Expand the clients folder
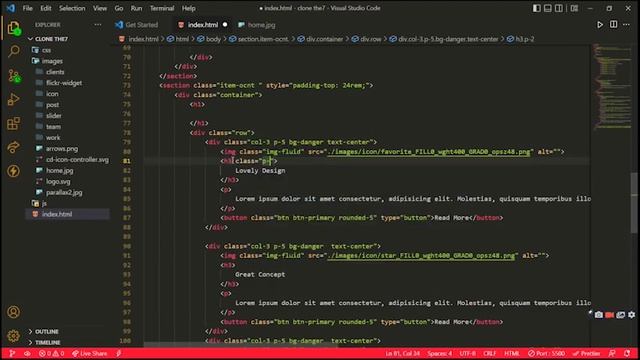640x360 pixels. pyautogui.click(x=55, y=72)
